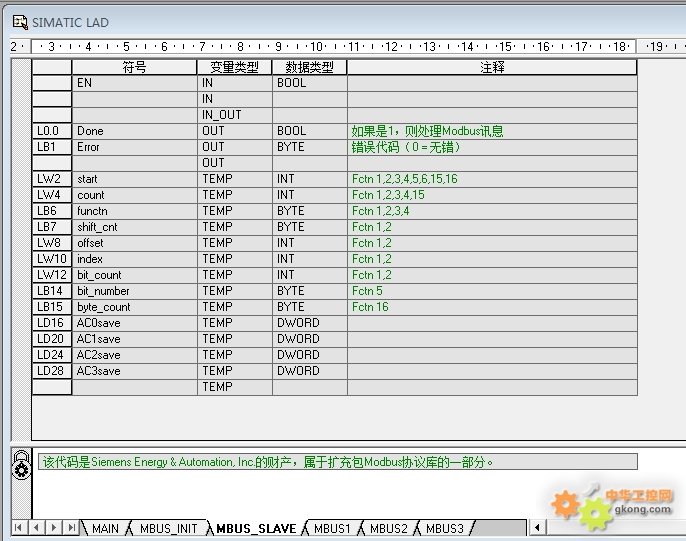This screenshot has width=686, height=541.
Task: Select the functn symbol cell
Action: tap(134, 211)
